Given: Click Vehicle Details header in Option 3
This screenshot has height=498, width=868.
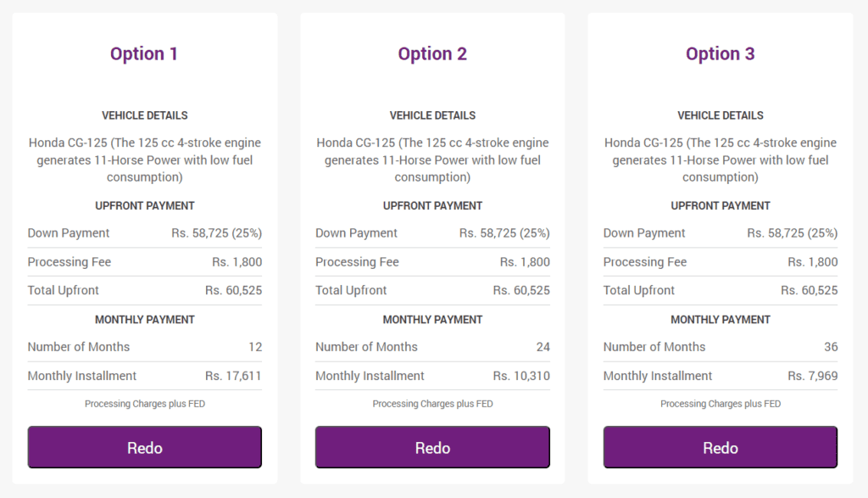Looking at the screenshot, I should click(721, 115).
